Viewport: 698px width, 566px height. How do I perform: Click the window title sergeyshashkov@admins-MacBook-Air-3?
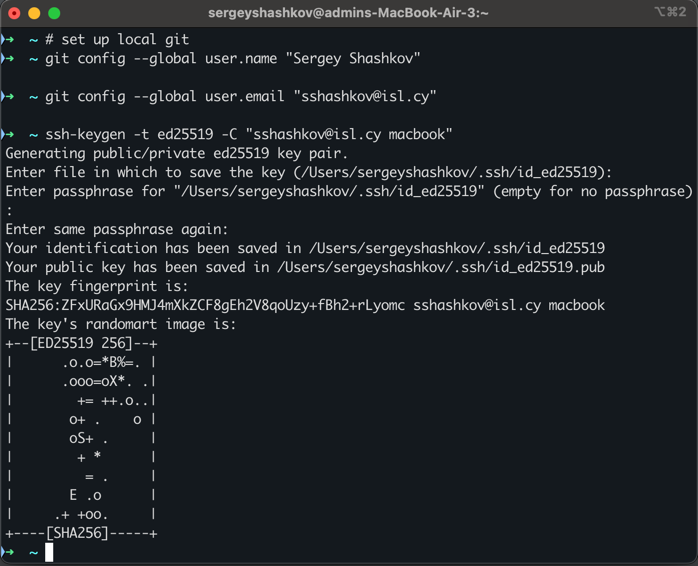coord(349,13)
